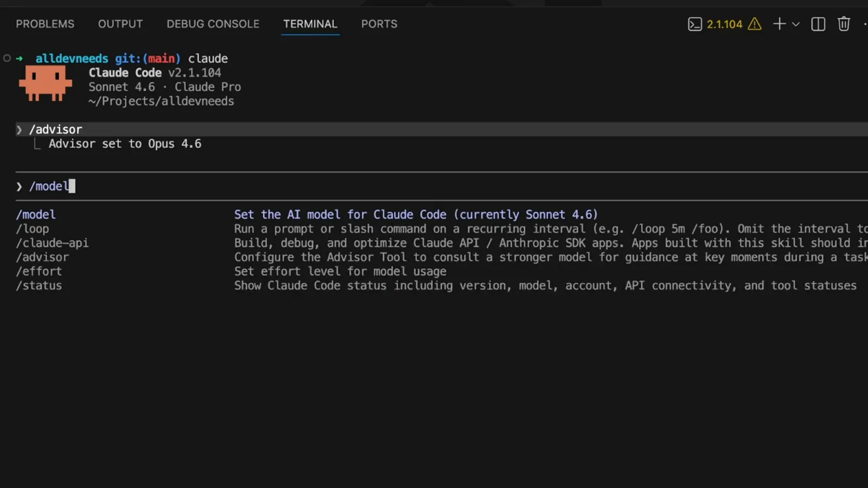Choose the /status command suggestion
The image size is (868, 488).
[x=39, y=285]
